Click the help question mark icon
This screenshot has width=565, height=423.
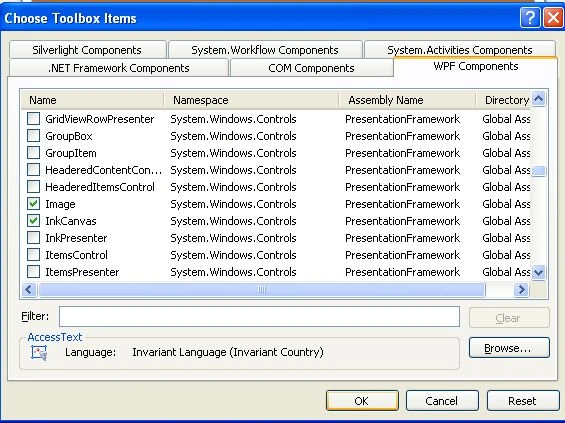point(530,17)
